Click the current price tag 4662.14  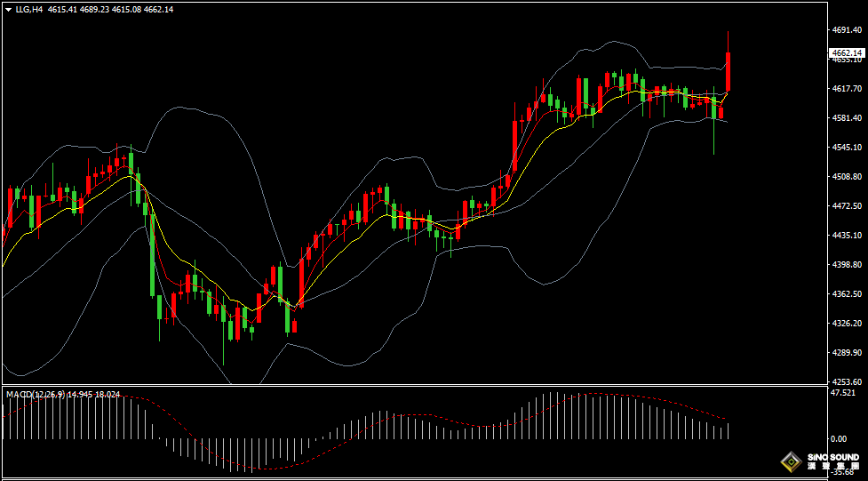(x=847, y=53)
